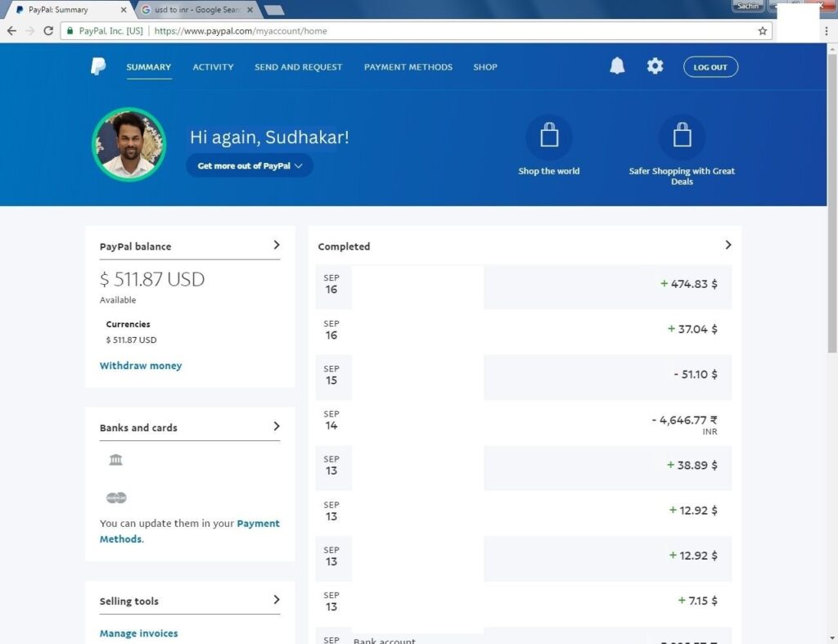Click the Payment Methods link in Banks and cards

[x=258, y=523]
